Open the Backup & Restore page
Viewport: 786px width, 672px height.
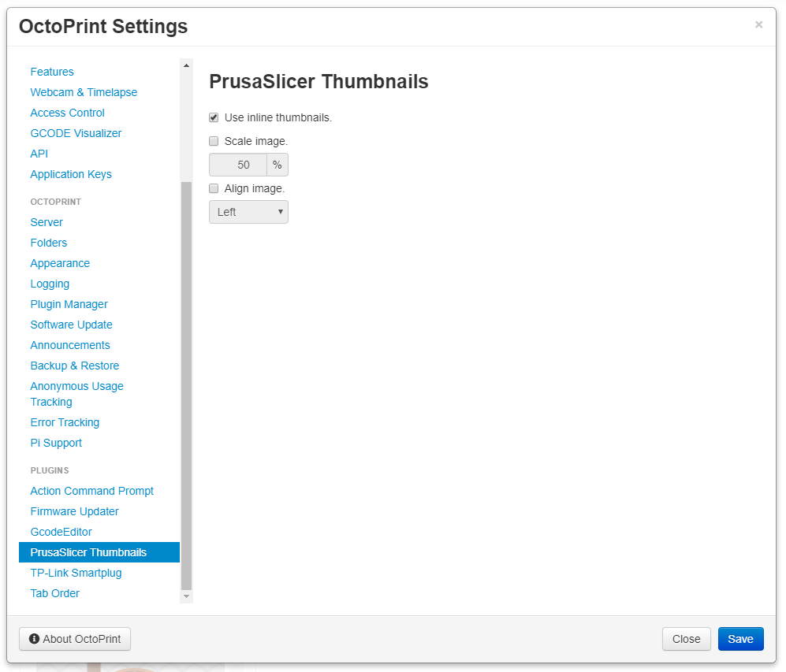point(75,365)
